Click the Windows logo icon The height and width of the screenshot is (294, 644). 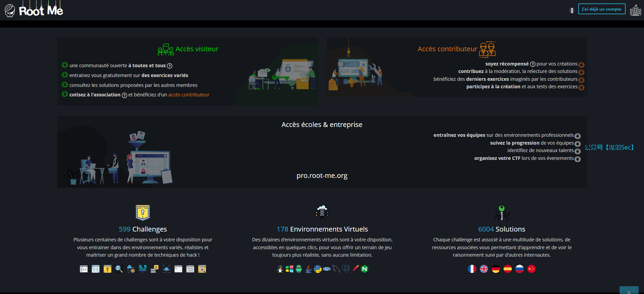click(x=289, y=269)
